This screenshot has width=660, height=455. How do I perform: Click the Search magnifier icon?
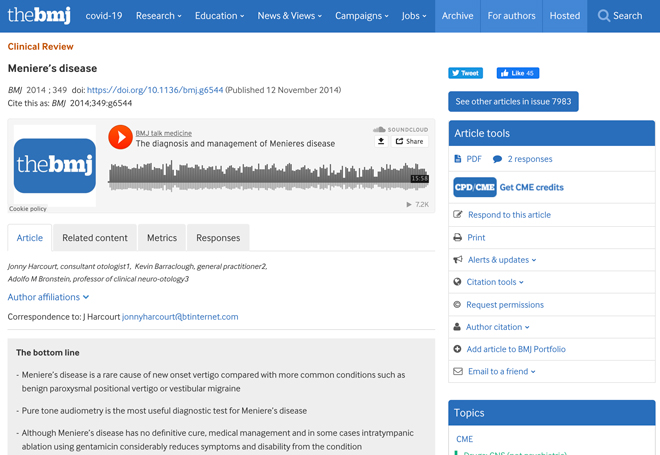click(604, 16)
